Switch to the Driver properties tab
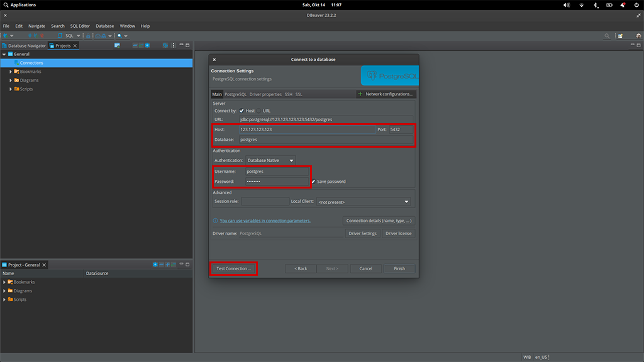 click(x=265, y=94)
